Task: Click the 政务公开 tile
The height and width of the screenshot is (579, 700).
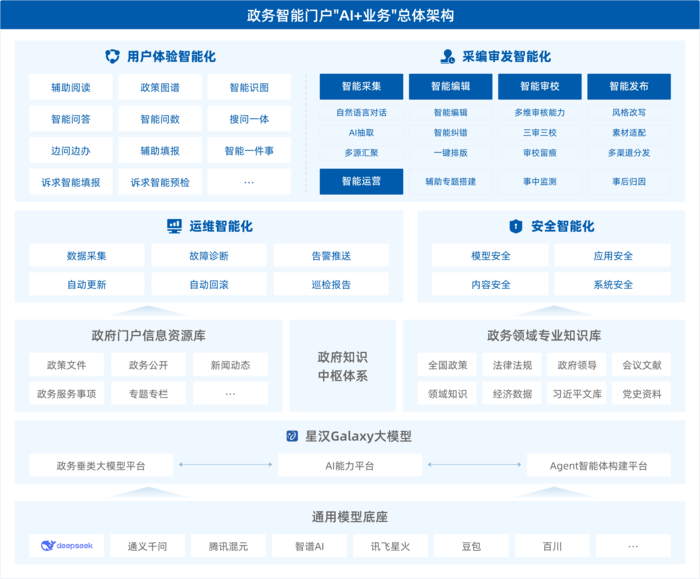Action: click(x=149, y=365)
